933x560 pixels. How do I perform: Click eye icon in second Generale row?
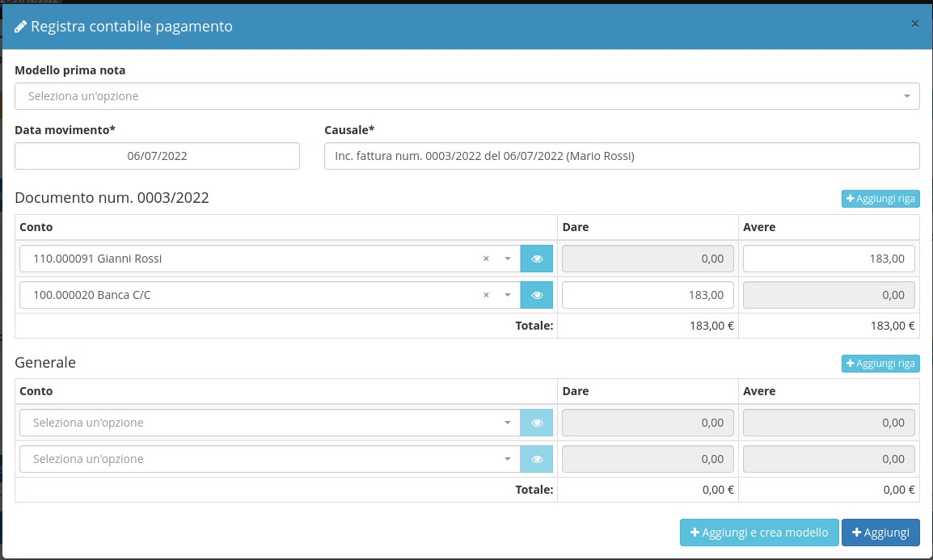click(x=537, y=459)
